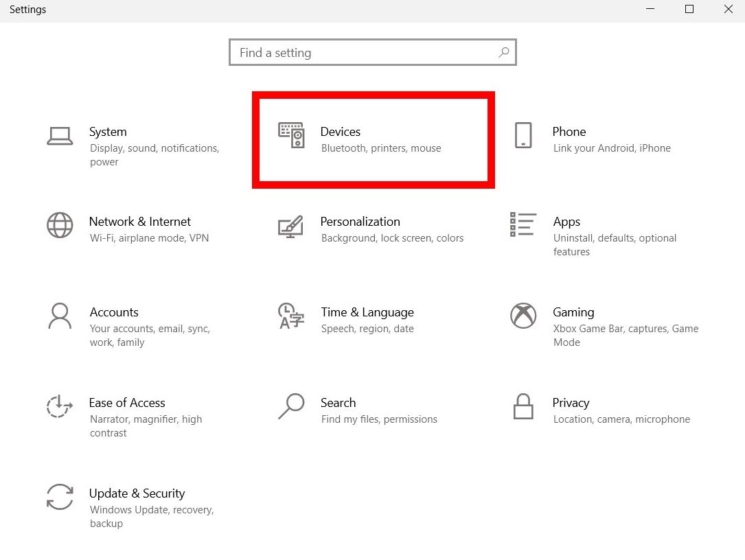The image size is (745, 560).
Task: Open the Phone handset icon
Action: [523, 135]
